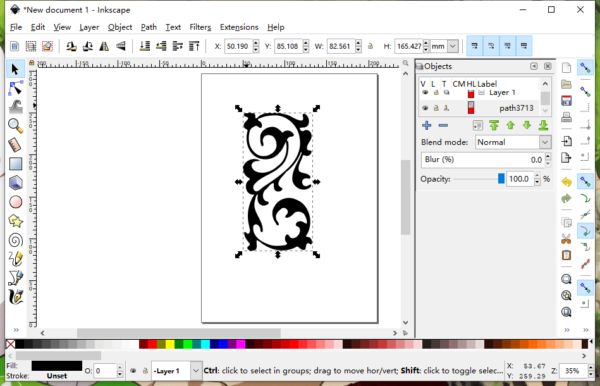
Task: Expand commands bar overflow chevron
Action: coord(567,330)
